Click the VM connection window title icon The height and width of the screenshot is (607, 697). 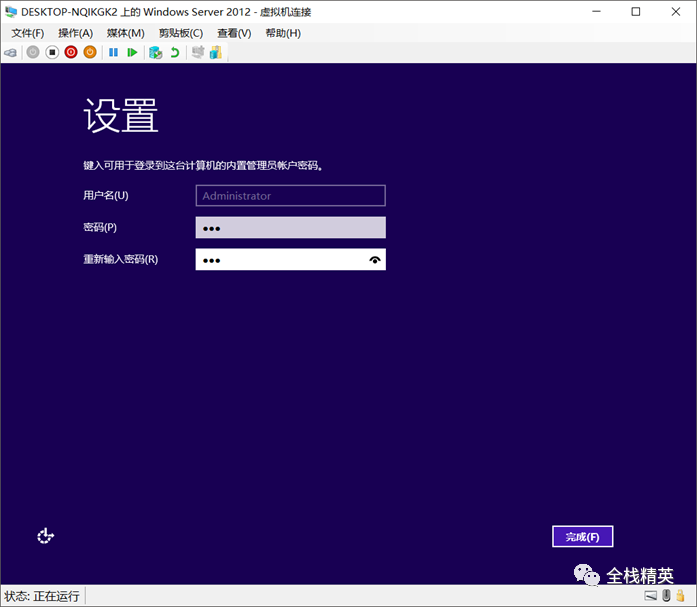(11, 12)
